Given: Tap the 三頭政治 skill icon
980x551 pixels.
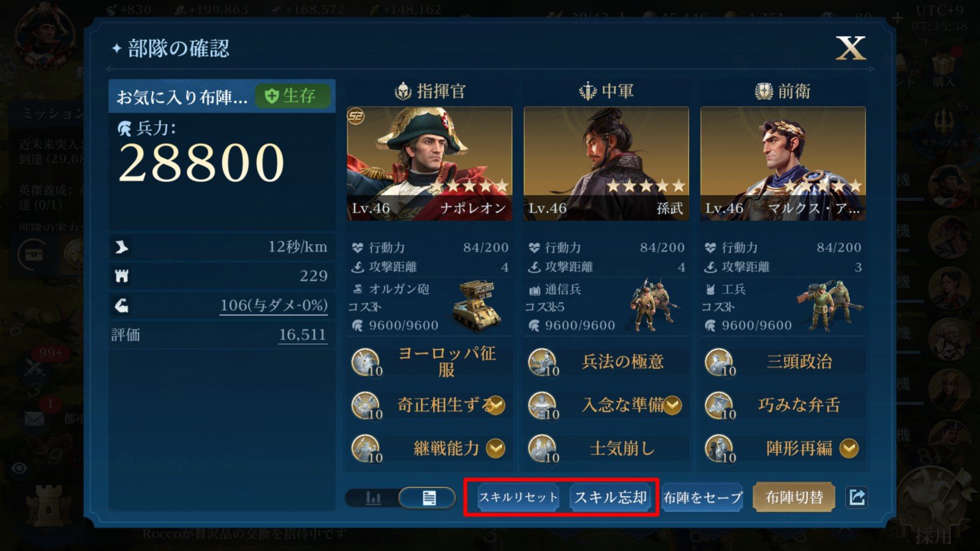Looking at the screenshot, I should pos(719,361).
